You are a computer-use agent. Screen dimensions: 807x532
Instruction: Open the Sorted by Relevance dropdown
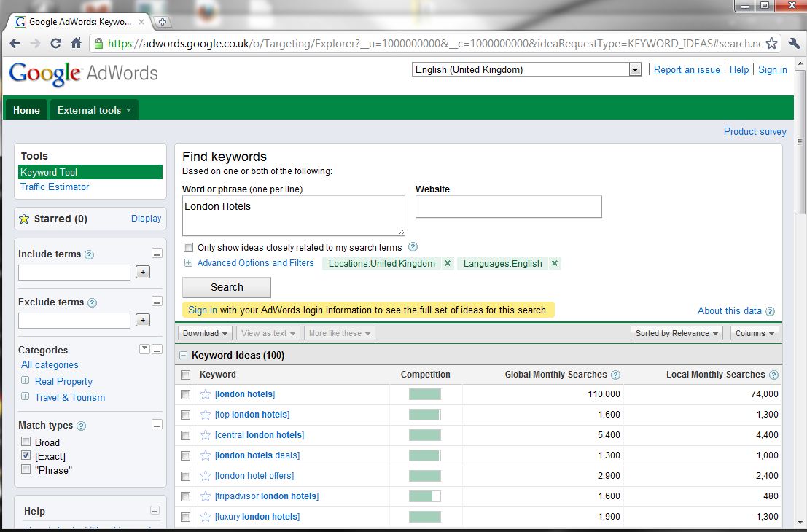click(x=677, y=333)
